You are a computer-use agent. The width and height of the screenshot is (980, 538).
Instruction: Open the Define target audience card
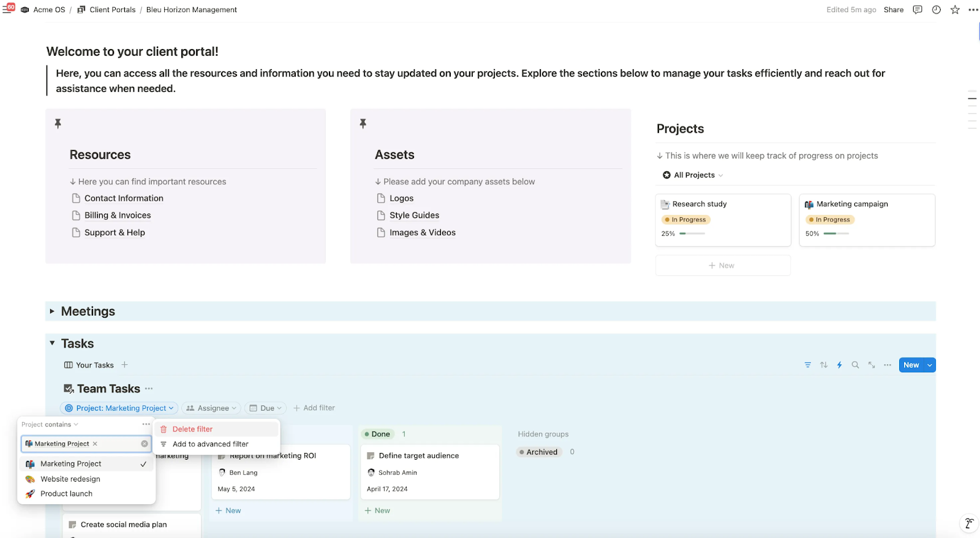pyautogui.click(x=430, y=472)
